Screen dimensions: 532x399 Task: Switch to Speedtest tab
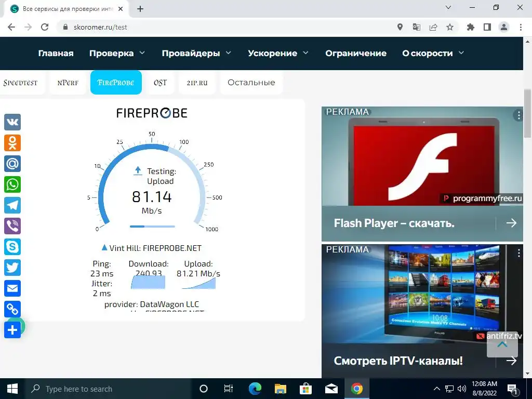point(21,83)
